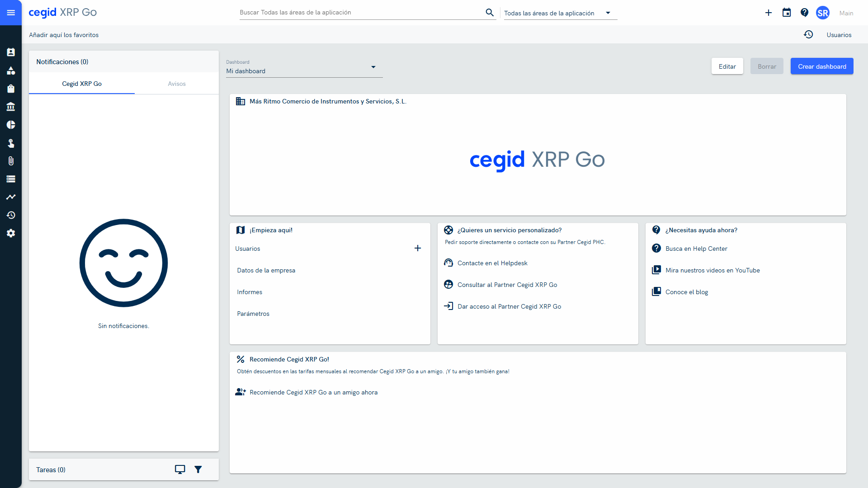Click the paperclip attachments sidebar icon
The width and height of the screenshot is (868, 488).
pos(11,161)
